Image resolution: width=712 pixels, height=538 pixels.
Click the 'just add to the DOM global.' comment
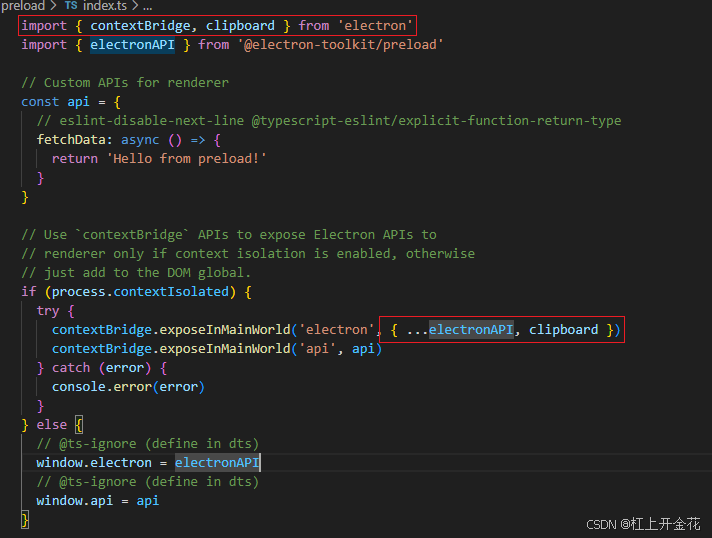[x=136, y=273]
